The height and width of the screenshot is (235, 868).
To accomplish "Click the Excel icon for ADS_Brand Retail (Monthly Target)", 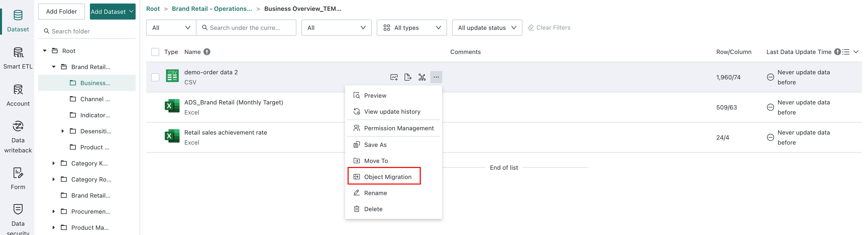I will click(x=172, y=106).
